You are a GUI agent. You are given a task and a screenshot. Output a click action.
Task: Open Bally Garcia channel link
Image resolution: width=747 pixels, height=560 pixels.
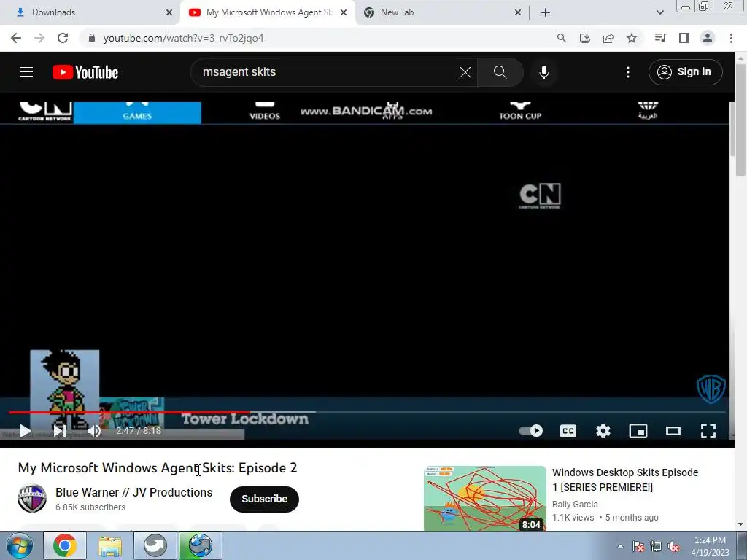pos(575,505)
